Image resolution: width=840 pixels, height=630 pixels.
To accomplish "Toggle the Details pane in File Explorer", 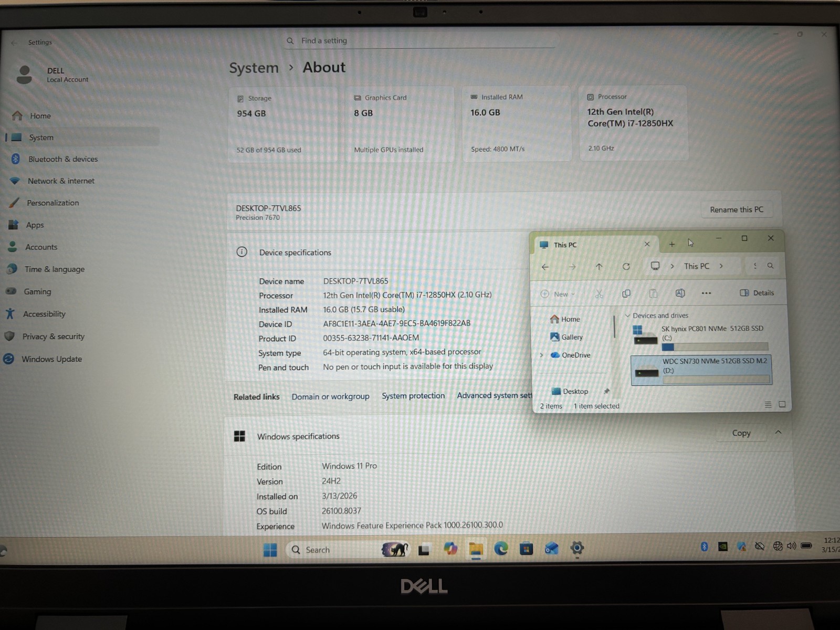I will [x=757, y=293].
